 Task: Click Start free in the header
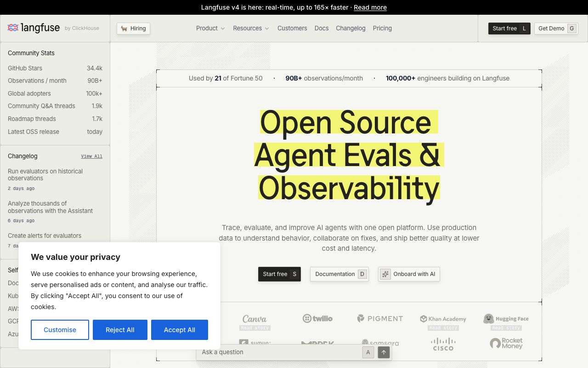pyautogui.click(x=509, y=29)
